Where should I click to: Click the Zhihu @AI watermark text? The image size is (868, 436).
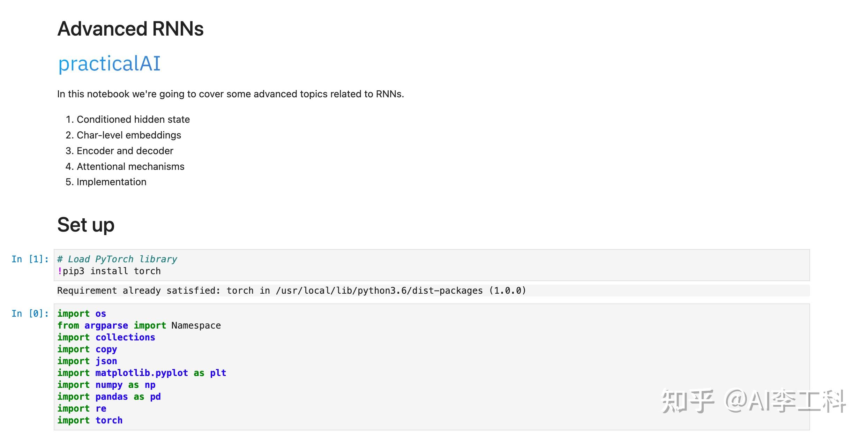pos(754,401)
